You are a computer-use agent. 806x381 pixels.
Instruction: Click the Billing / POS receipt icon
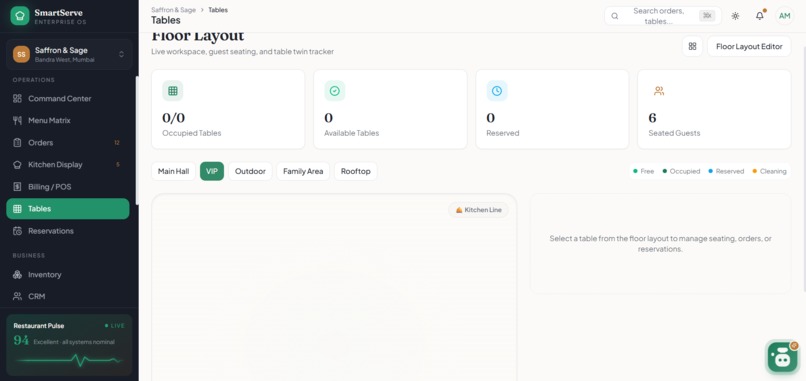tap(17, 187)
